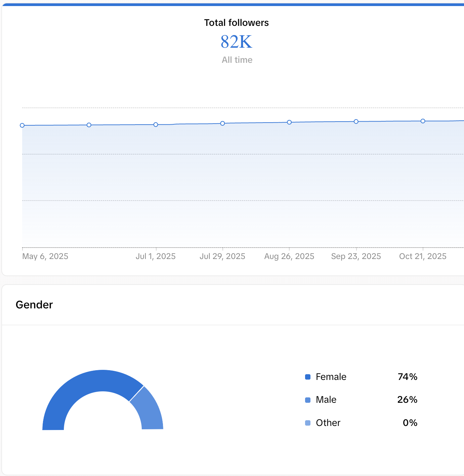Click the Other legend label
The width and height of the screenshot is (464, 476).
click(x=328, y=423)
